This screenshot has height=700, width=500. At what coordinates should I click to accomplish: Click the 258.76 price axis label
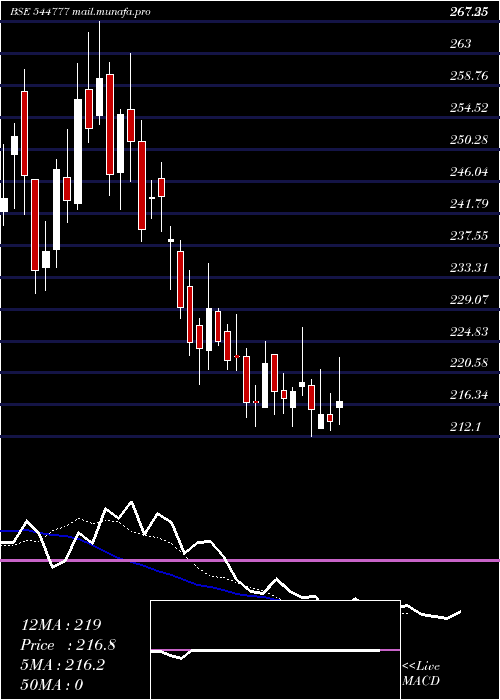pos(469,76)
